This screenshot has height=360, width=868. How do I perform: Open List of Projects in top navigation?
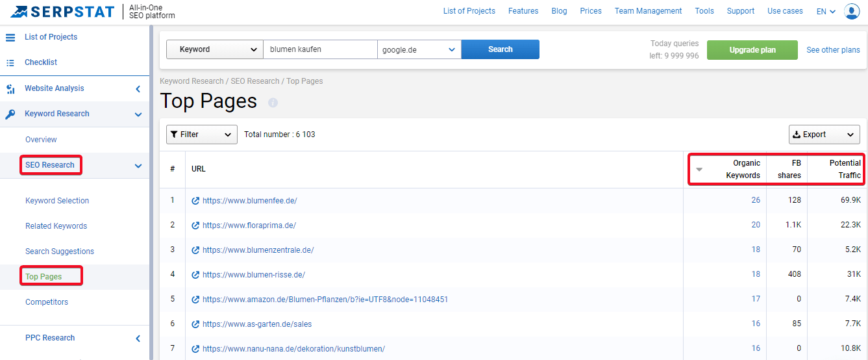(469, 11)
